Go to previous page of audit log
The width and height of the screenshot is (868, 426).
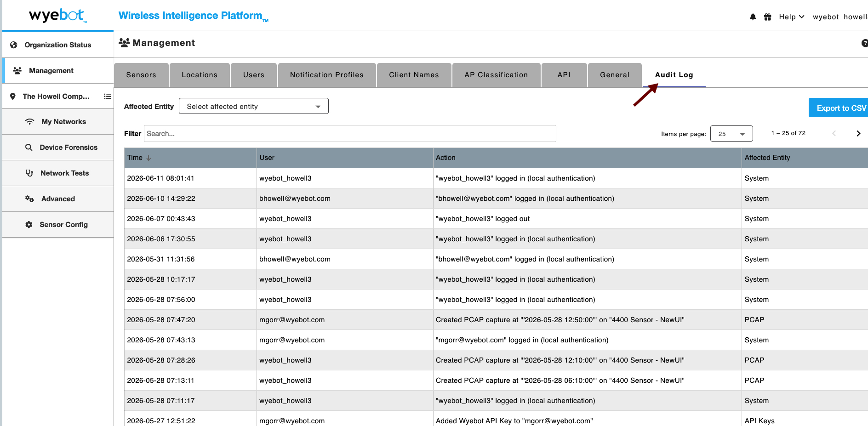(834, 134)
